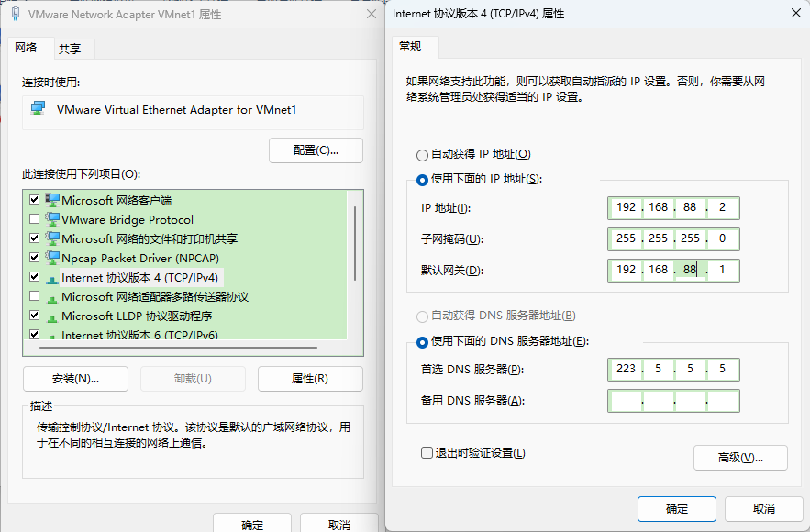The width and height of the screenshot is (810, 532).
Task: Confirm IPv4 settings with 确定
Action: click(x=677, y=509)
